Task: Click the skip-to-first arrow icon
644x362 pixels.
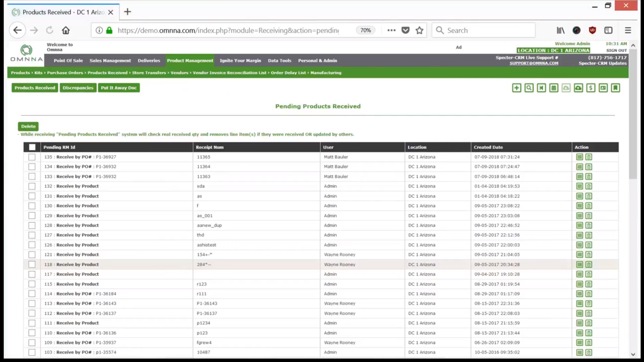Action: (541, 88)
